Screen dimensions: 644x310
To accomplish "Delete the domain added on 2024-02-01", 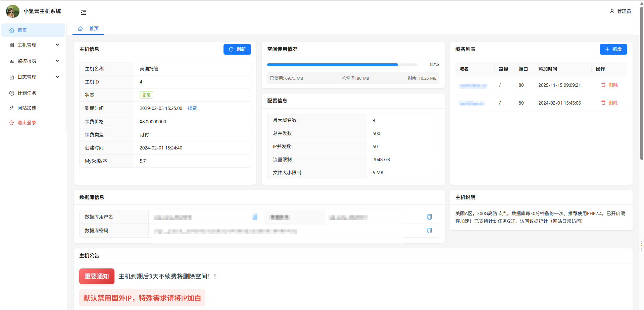I will coord(609,103).
